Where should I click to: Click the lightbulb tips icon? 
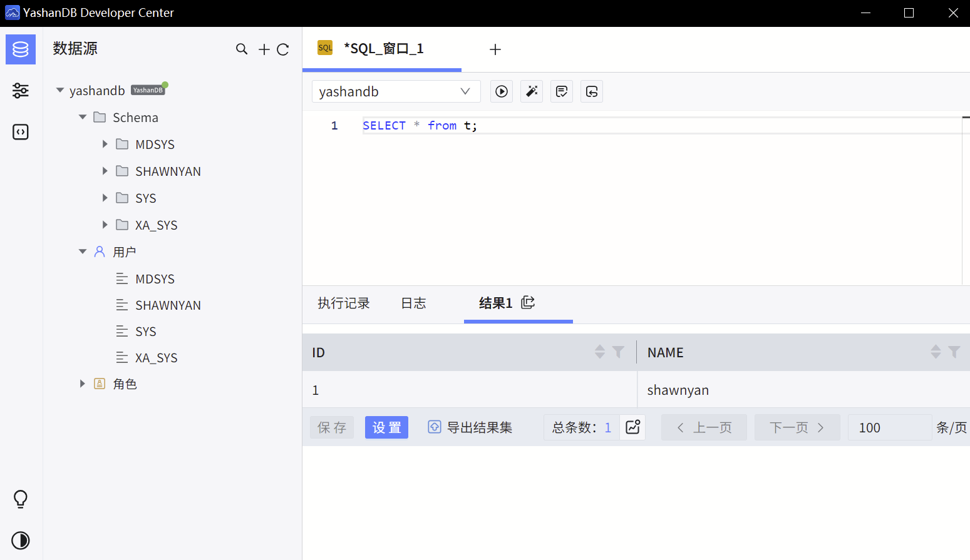coord(21,499)
